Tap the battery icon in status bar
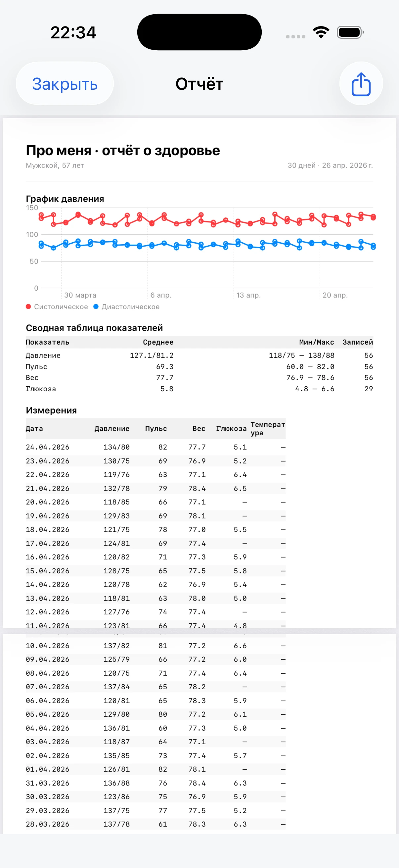Screen dimensions: 399x868 [x=350, y=32]
